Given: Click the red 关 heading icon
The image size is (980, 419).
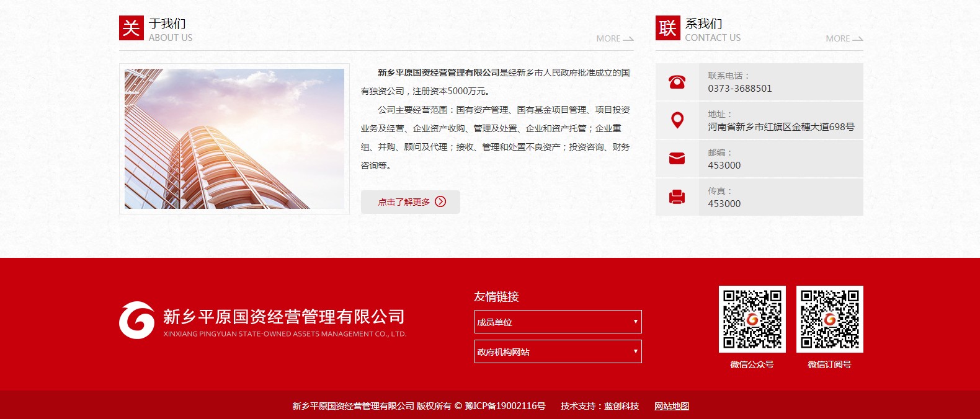Looking at the screenshot, I should [131, 28].
